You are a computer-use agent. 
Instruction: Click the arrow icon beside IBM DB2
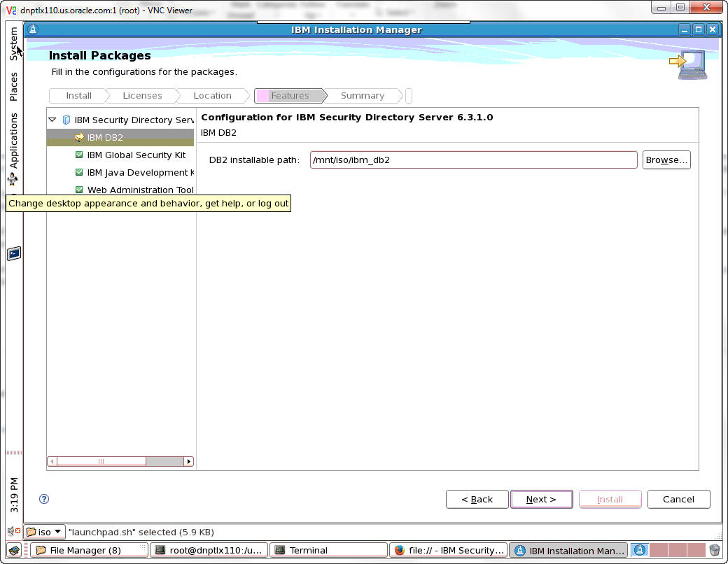(x=79, y=137)
